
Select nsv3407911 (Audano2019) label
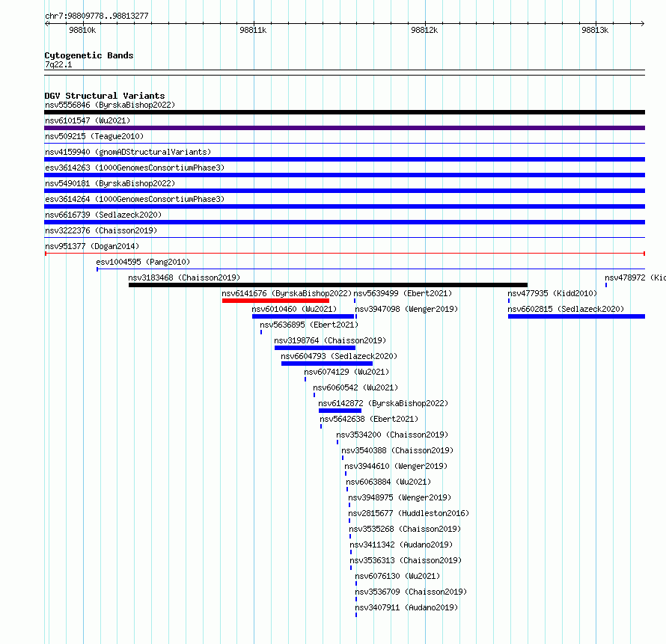pyautogui.click(x=406, y=607)
